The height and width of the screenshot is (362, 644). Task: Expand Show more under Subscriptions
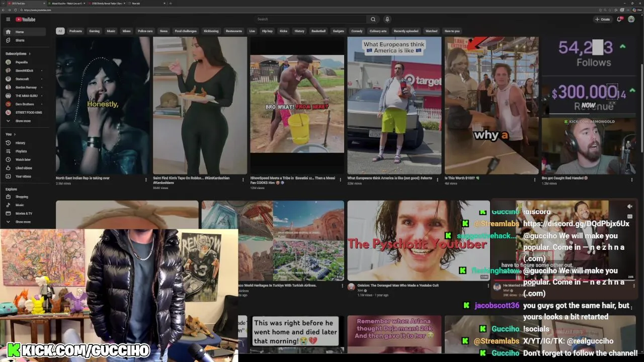[x=24, y=121]
